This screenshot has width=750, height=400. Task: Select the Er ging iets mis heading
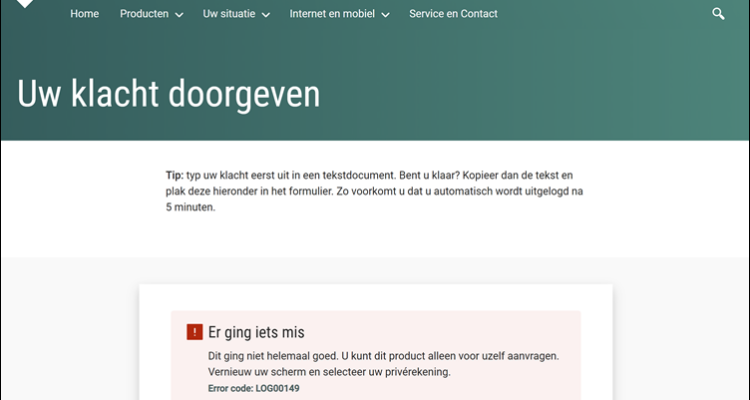point(256,332)
